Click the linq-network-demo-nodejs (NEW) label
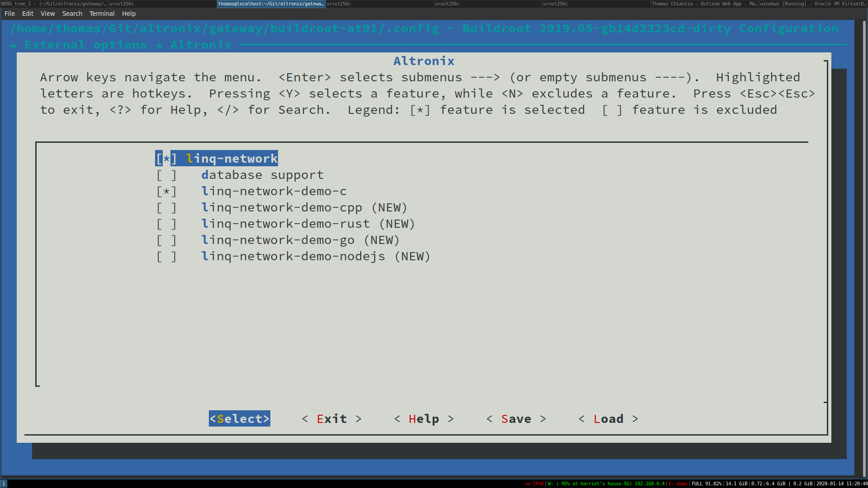 click(x=316, y=256)
